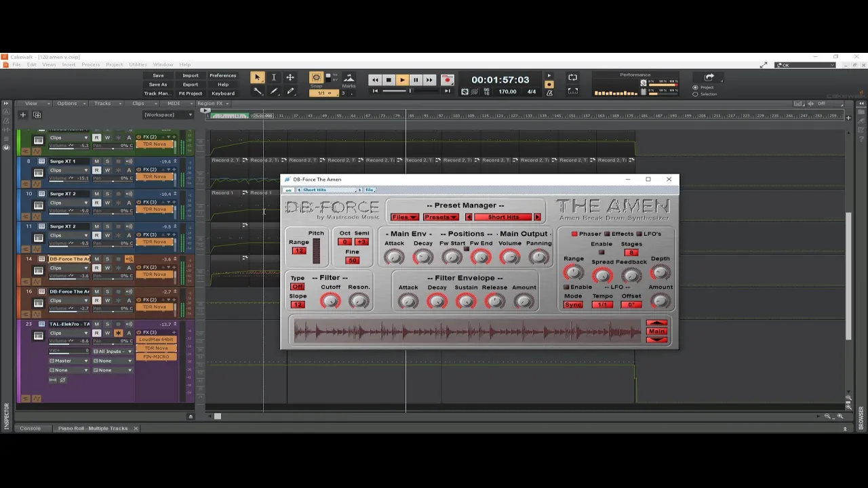The width and height of the screenshot is (868, 488).
Task: Open the Workspace dropdown
Action: (167, 115)
